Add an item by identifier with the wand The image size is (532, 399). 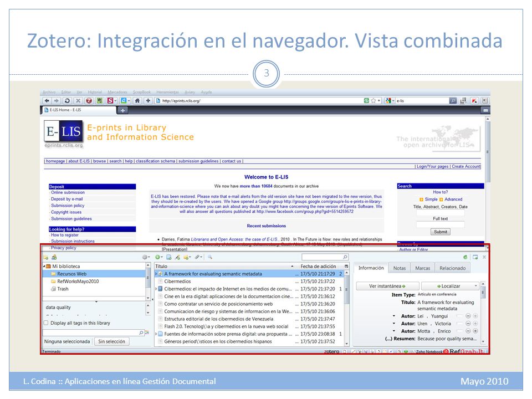click(x=177, y=257)
